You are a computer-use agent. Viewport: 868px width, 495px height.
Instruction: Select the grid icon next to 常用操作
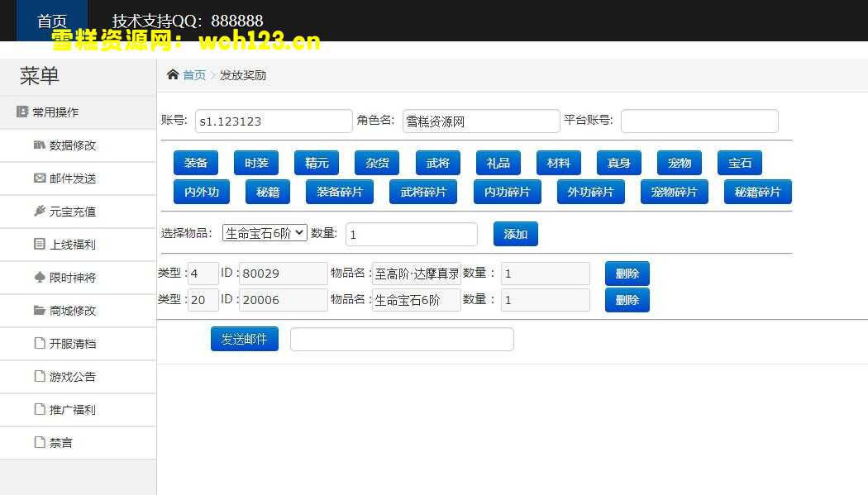(x=21, y=112)
